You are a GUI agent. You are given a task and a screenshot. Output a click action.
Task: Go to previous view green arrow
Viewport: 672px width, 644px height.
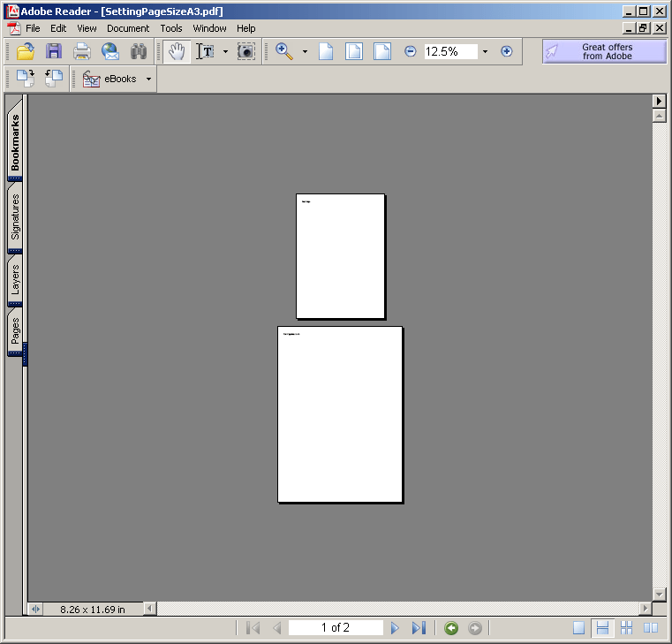[x=451, y=628]
